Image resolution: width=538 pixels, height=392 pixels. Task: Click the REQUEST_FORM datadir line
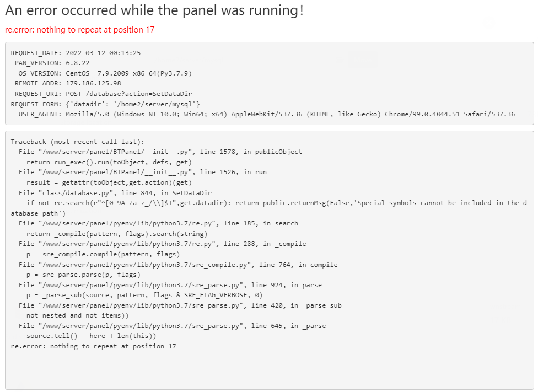(x=105, y=104)
